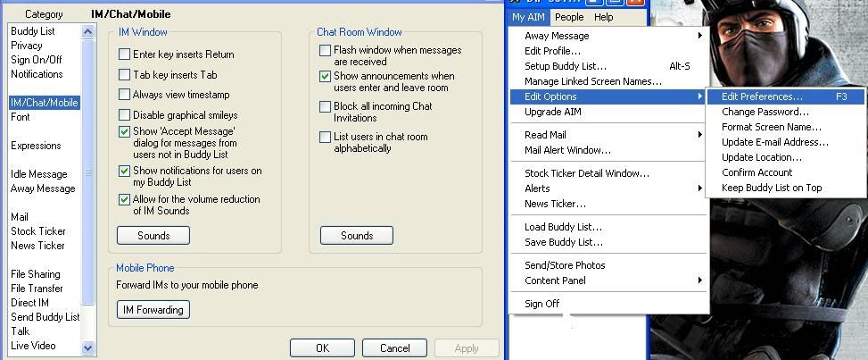
Task: Open Font category
Action: [20, 117]
